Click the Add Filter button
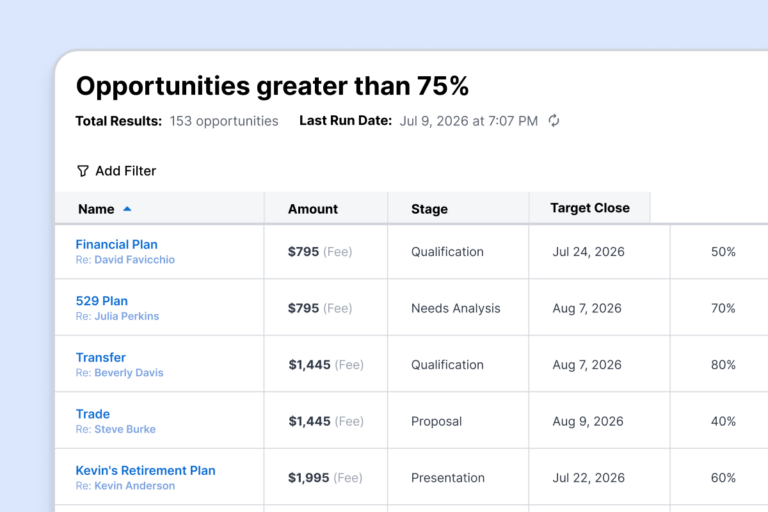 click(117, 171)
